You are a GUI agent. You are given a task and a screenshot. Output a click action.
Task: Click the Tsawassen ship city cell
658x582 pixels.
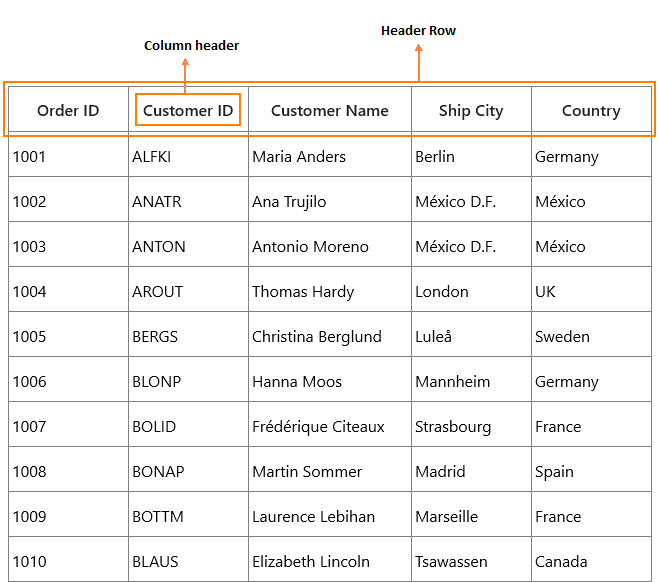coord(471,561)
